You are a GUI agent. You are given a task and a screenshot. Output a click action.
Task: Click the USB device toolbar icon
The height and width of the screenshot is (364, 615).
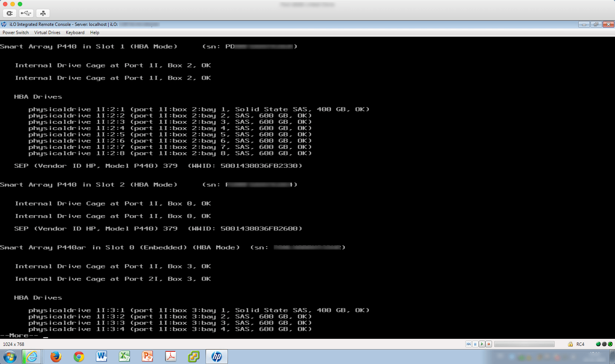tap(26, 13)
